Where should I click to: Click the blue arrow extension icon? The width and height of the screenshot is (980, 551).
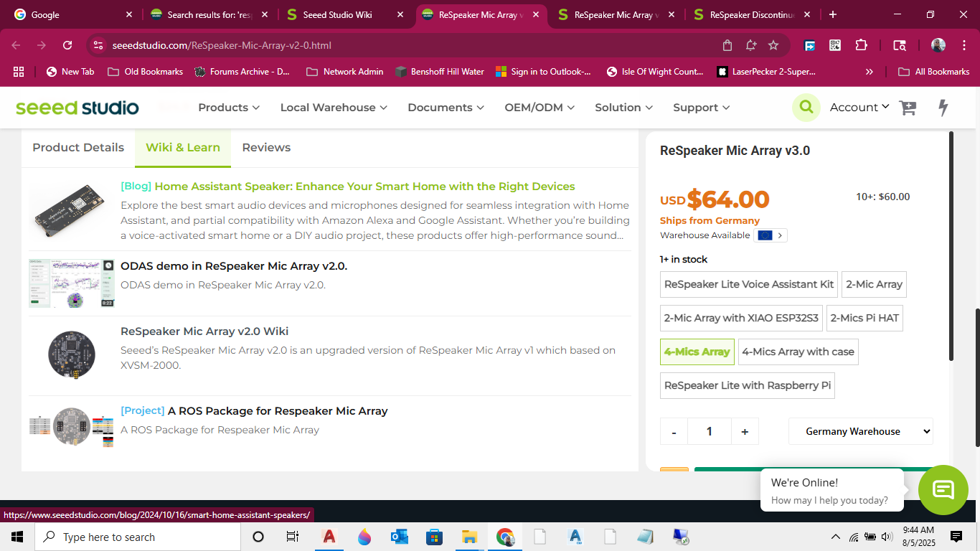click(x=810, y=45)
